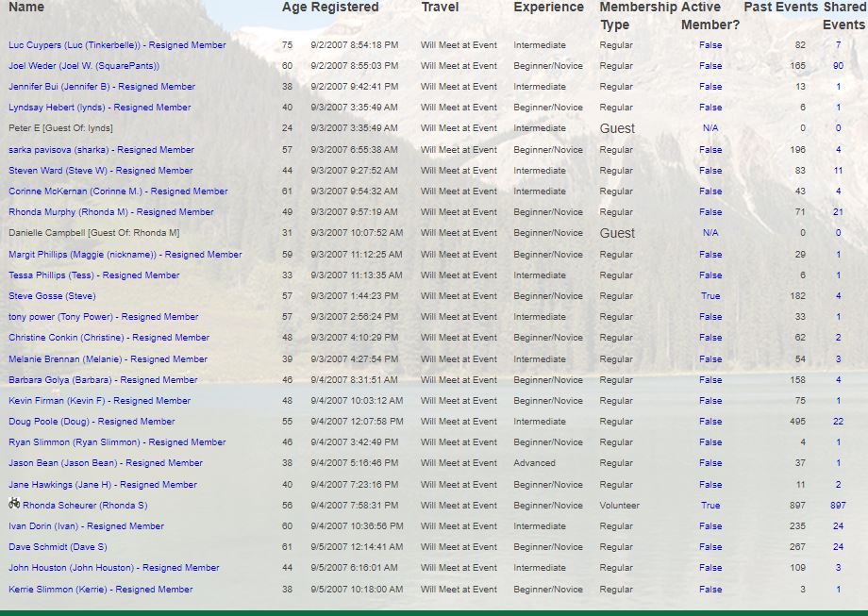868x616 pixels.
Task: View Ivan Dorin (Ivan) profile
Action: 87,526
